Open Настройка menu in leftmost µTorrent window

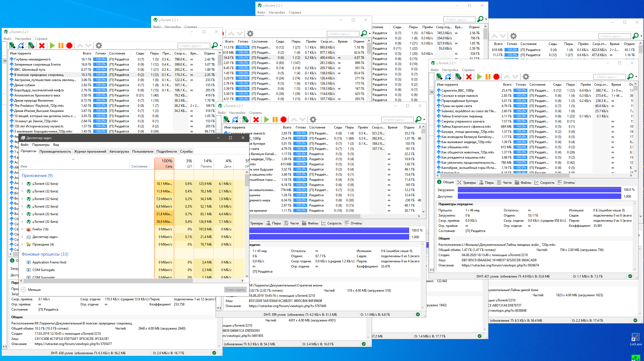[23, 39]
